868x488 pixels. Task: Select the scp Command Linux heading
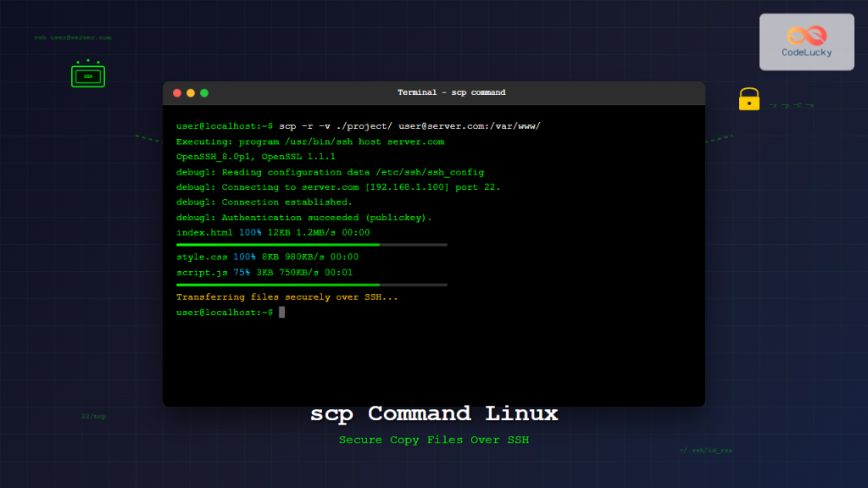(x=434, y=413)
